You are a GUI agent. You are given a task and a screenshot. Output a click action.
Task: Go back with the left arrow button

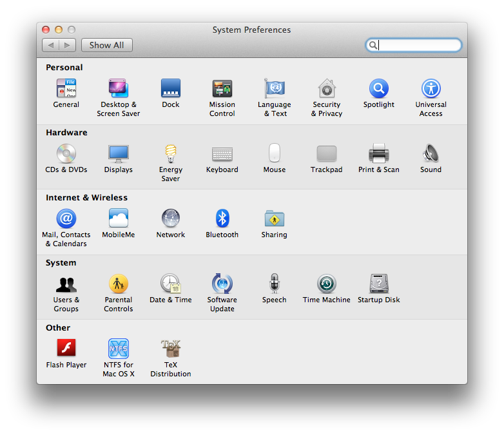(x=51, y=45)
